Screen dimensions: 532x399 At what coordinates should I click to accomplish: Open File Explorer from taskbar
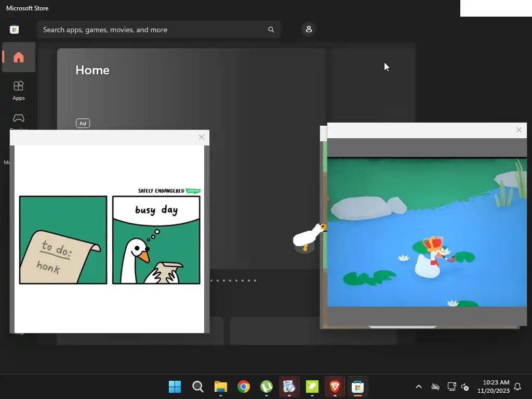(220, 387)
